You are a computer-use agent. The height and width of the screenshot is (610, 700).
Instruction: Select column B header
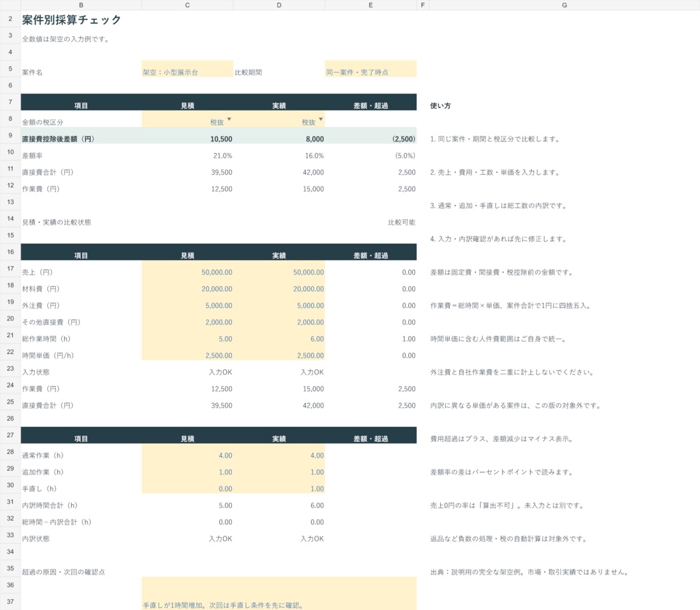point(81,5)
